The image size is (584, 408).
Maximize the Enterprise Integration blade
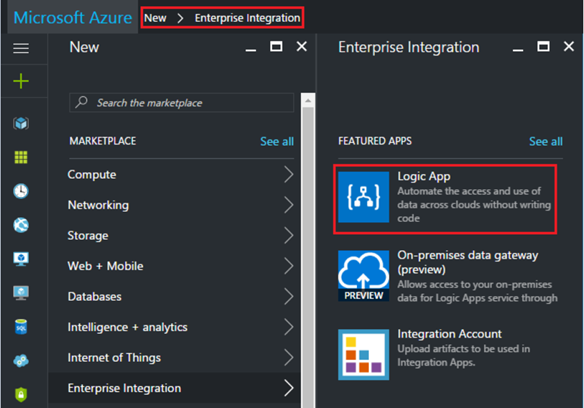click(543, 47)
